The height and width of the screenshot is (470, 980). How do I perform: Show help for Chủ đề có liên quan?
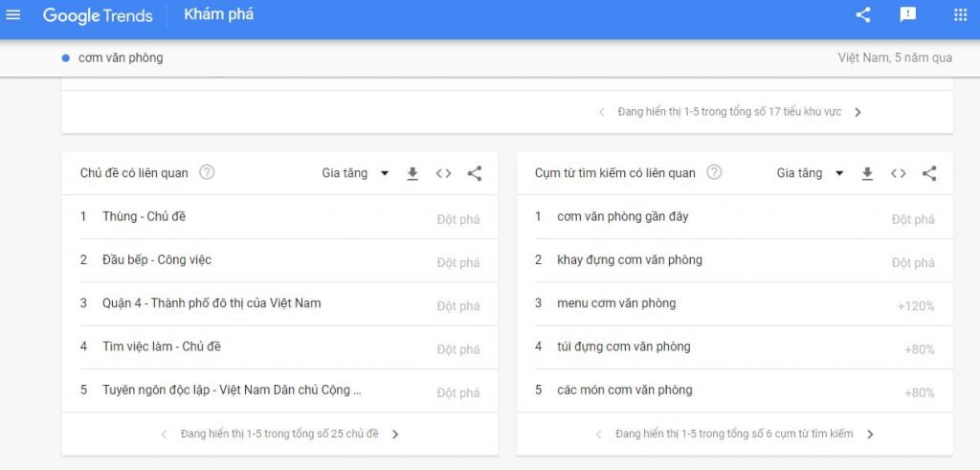[207, 173]
